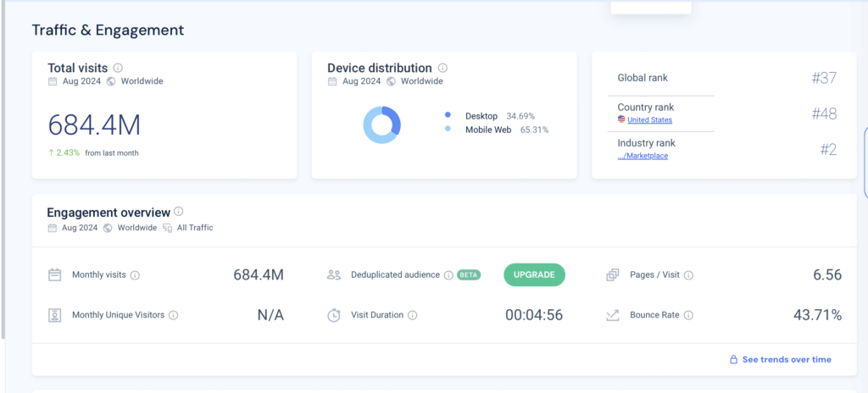Screen dimensions: 868x393
Task: Click Desktop dark blue legend dot
Action: [448, 115]
